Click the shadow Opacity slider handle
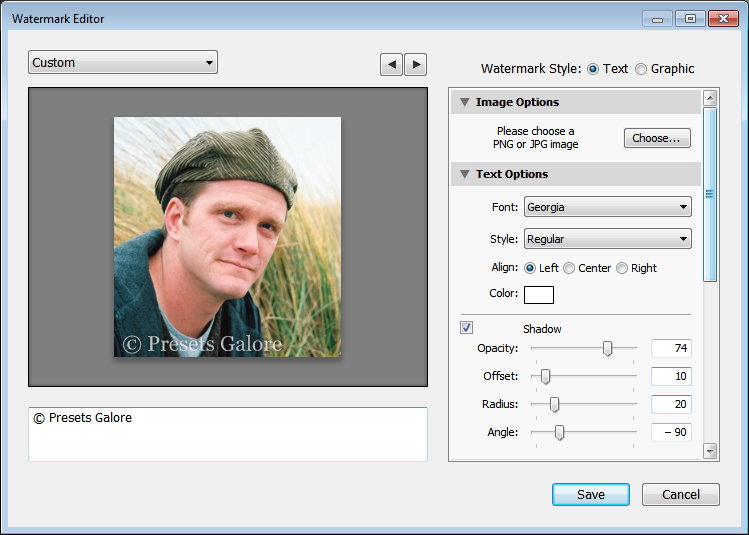Image resolution: width=749 pixels, height=535 pixels. [607, 348]
